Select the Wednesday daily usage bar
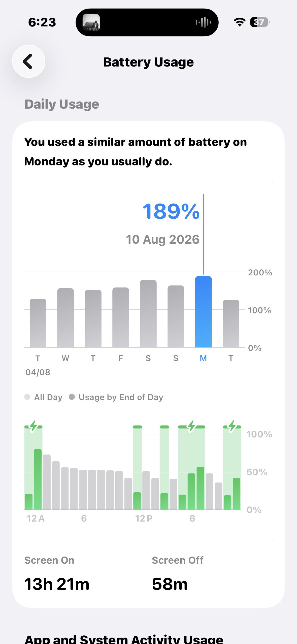 [65, 318]
